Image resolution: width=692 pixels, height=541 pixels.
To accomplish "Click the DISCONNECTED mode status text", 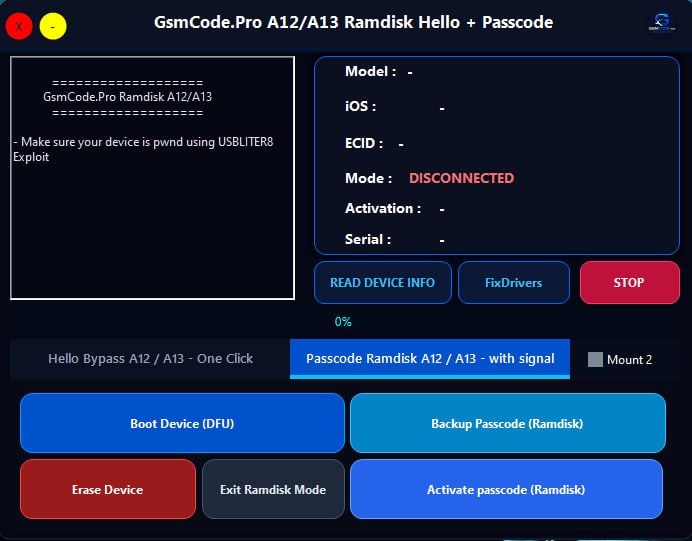I will [462, 178].
